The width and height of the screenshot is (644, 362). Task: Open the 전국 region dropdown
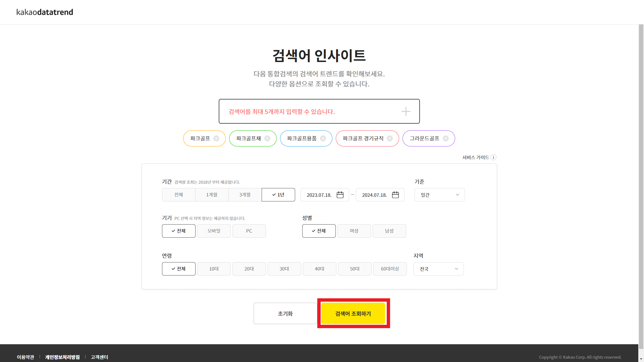pos(438,269)
